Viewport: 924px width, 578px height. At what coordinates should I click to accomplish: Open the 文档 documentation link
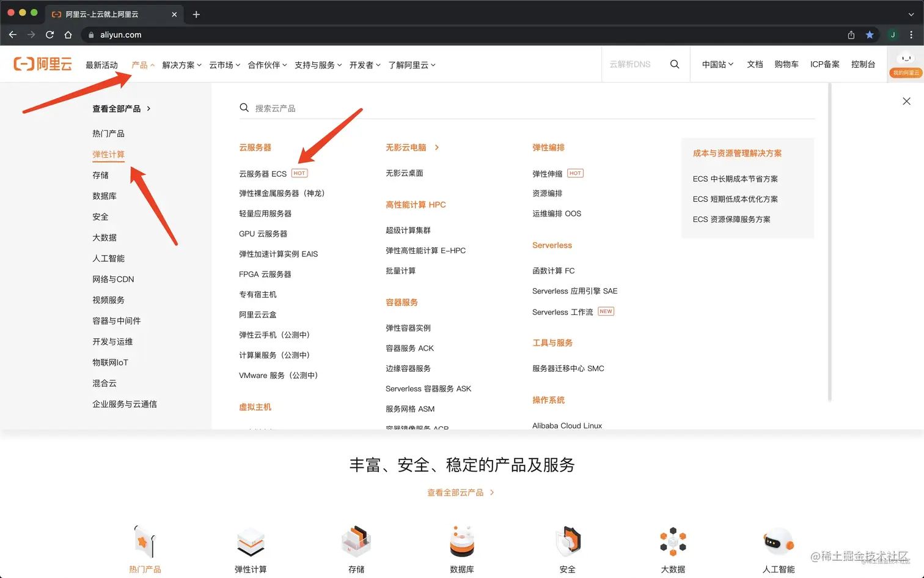[755, 64]
